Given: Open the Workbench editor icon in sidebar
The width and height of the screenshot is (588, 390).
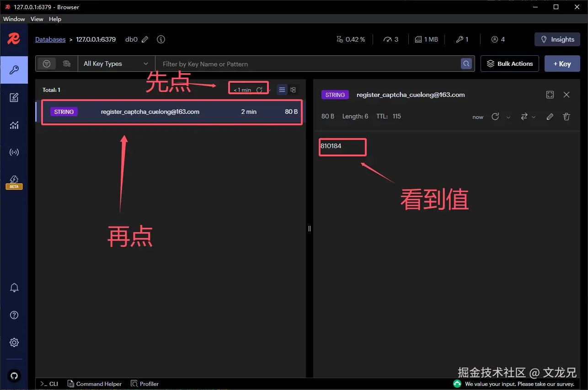Looking at the screenshot, I should pyautogui.click(x=14, y=97).
